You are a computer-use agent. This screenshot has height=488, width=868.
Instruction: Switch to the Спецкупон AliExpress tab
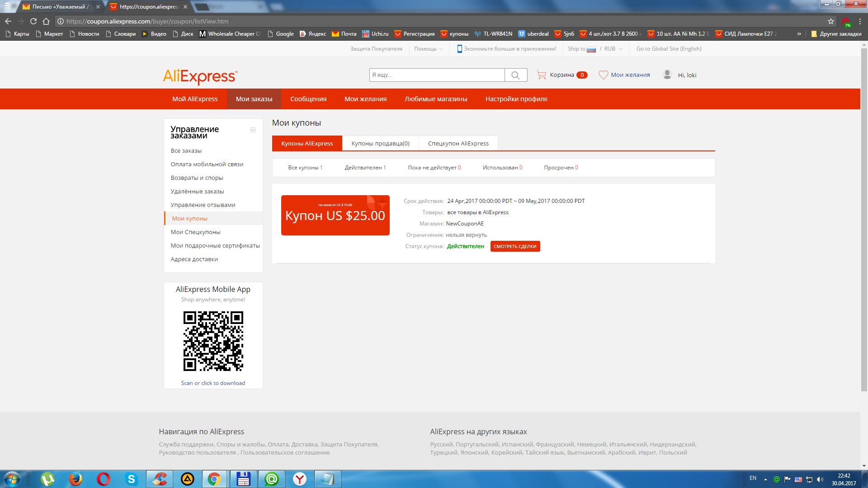point(458,143)
